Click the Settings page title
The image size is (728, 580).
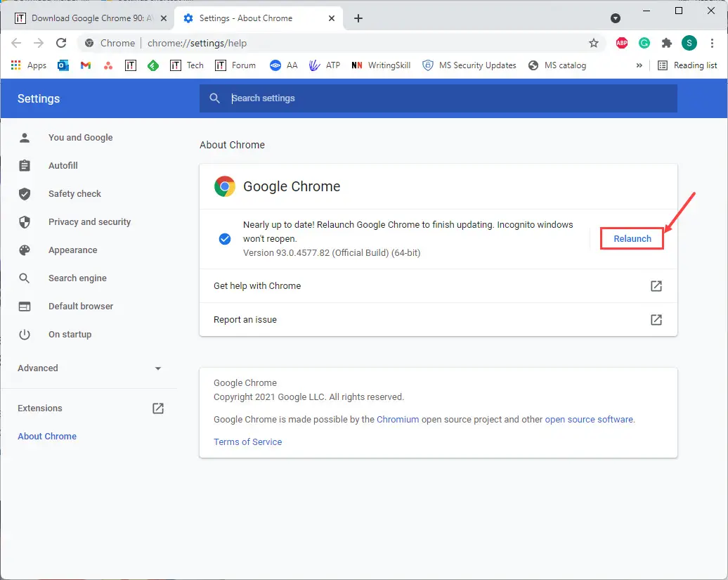39,98
